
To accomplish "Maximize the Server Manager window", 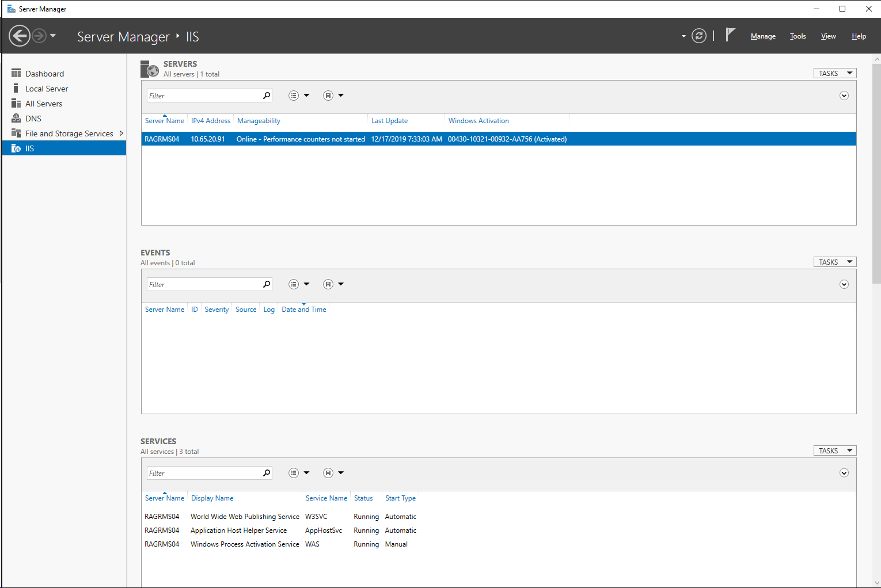I will click(x=842, y=9).
